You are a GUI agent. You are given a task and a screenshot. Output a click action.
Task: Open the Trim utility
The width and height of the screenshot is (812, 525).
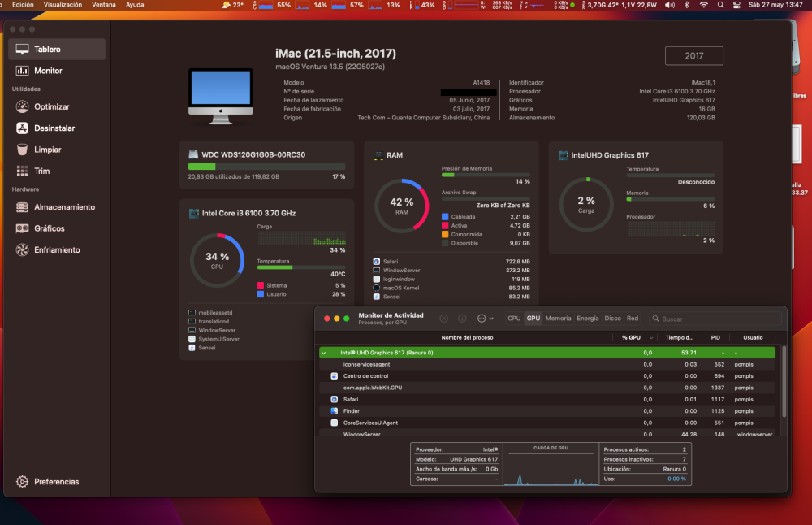[41, 171]
